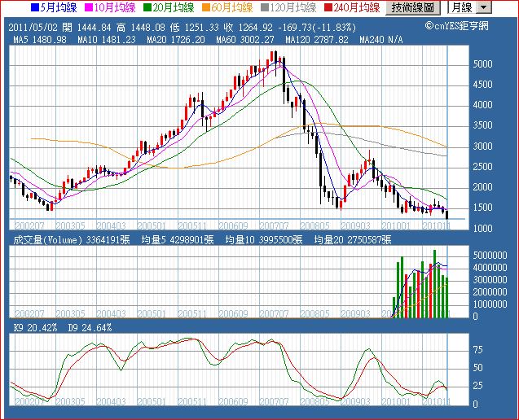Click the blue 5月均線 legend swatch

(35, 7)
